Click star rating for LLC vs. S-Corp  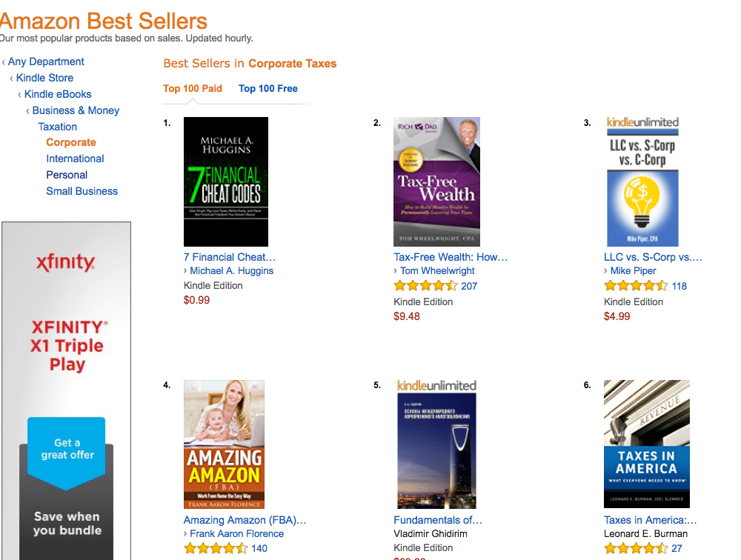[636, 286]
